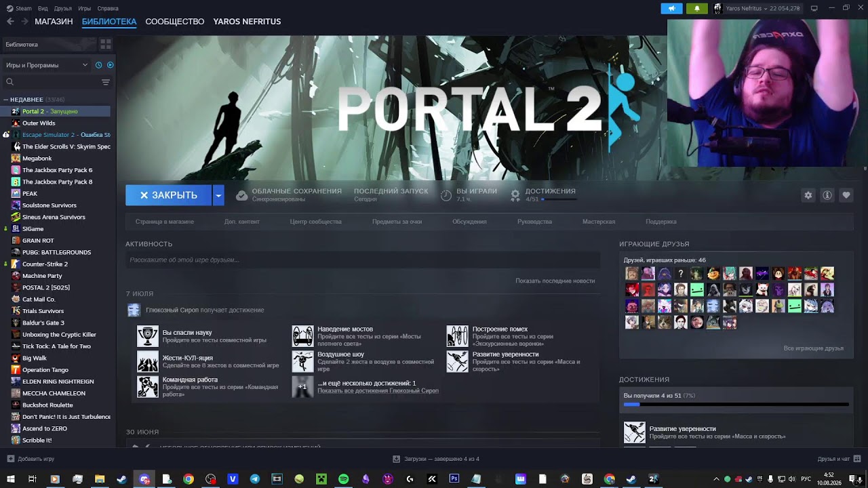Show all achievements of Глюкозный Сироп
The image size is (868, 488).
378,391
